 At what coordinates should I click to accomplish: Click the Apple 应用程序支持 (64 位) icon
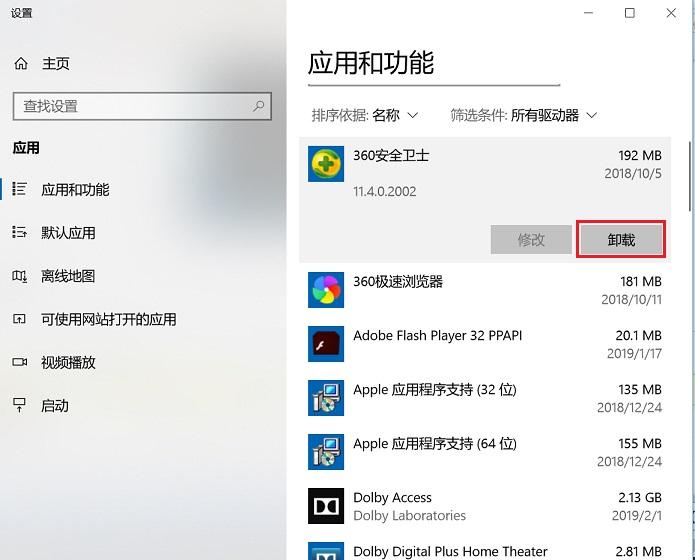326,452
